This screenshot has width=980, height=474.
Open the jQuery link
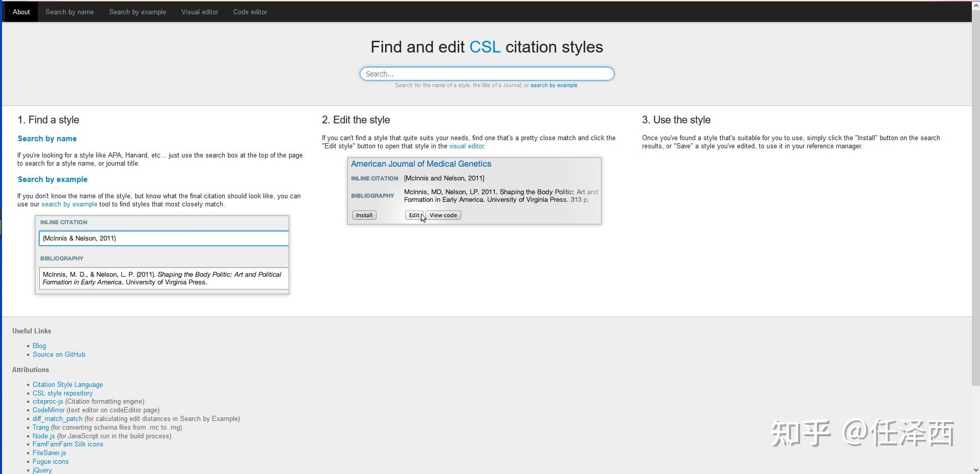(42, 470)
